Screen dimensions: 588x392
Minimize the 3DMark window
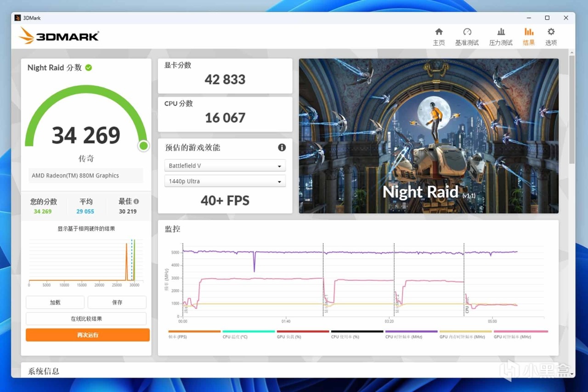click(x=529, y=18)
